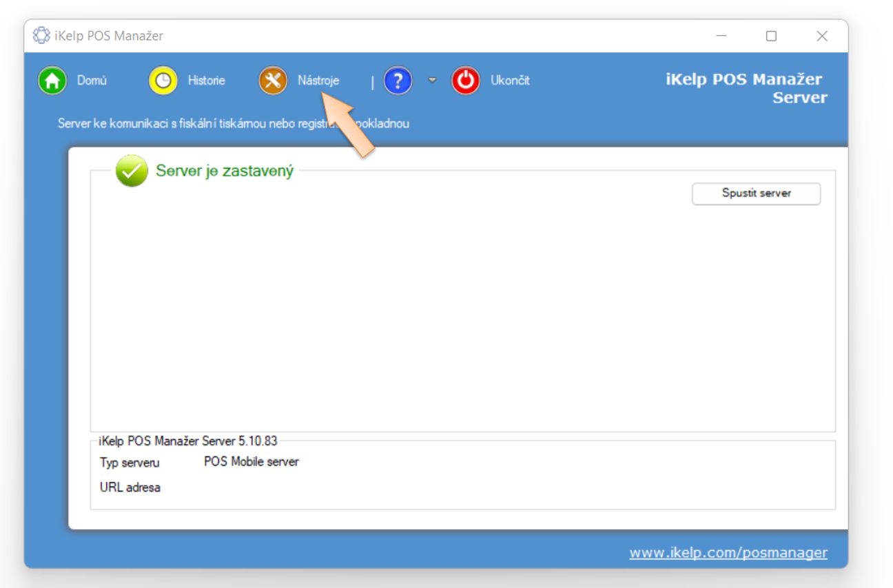Viewport: 893px width, 588px height.
Task: Click the wrench and screwdriver Nástroje icon
Action: point(273,81)
